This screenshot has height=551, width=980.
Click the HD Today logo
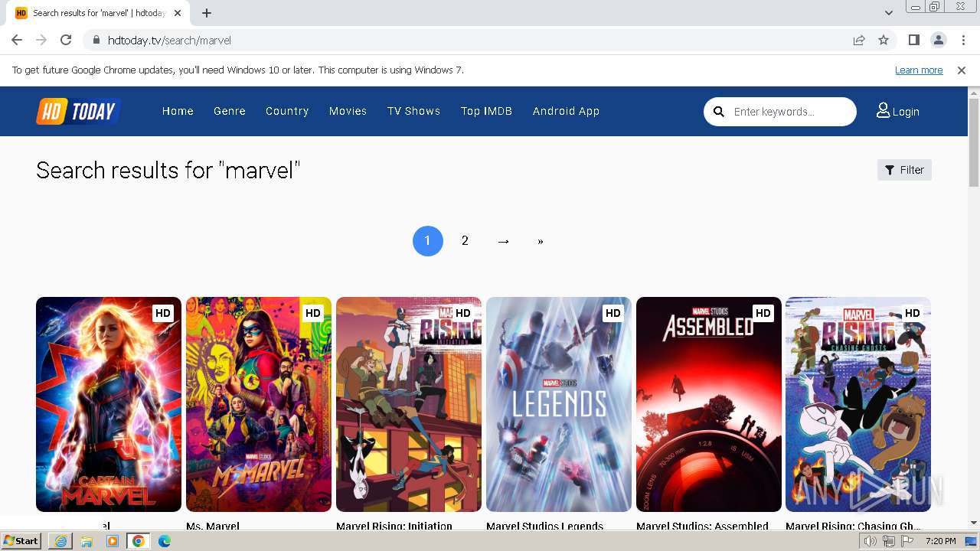tap(78, 111)
